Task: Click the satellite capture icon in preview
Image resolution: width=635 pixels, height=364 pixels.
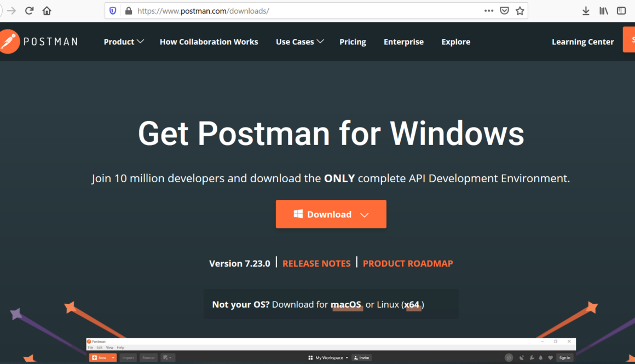Action: pos(522,357)
